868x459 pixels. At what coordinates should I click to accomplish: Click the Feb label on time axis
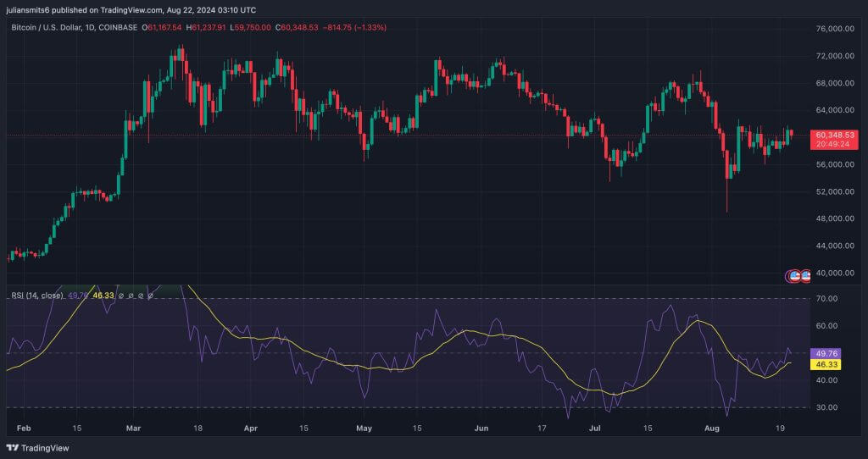tap(23, 428)
